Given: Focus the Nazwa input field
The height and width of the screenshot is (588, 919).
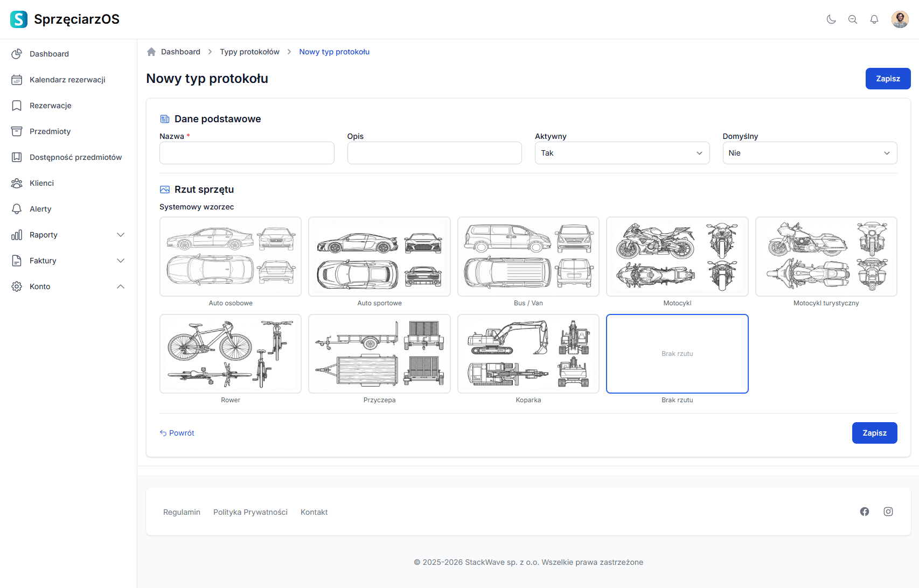Looking at the screenshot, I should click(247, 153).
